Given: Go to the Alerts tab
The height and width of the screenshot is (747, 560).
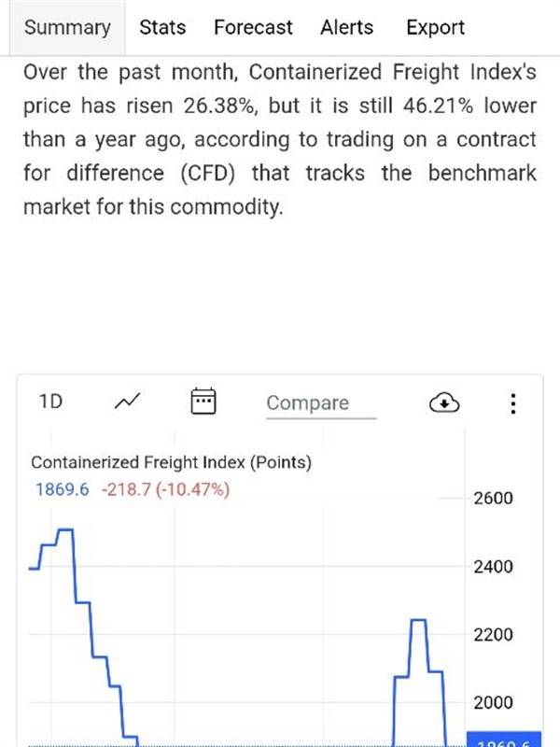Looking at the screenshot, I should (346, 27).
